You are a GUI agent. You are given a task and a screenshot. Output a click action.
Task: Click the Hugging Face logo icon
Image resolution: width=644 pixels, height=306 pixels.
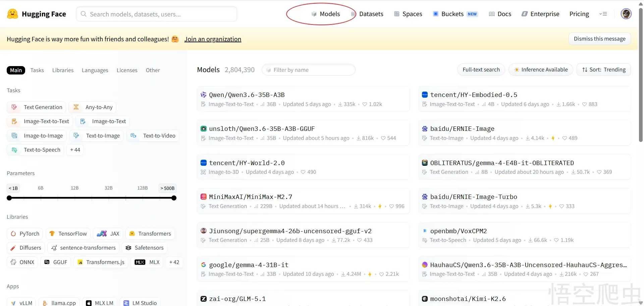click(x=12, y=14)
